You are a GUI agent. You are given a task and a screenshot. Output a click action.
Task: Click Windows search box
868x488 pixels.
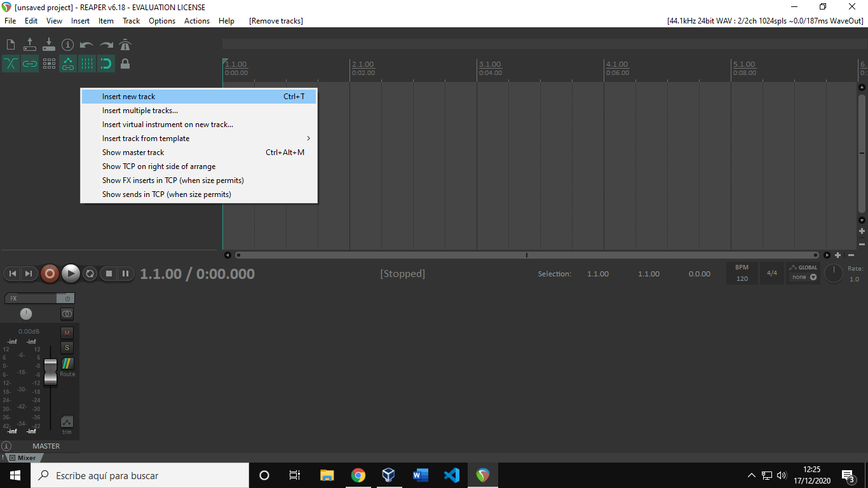click(139, 475)
